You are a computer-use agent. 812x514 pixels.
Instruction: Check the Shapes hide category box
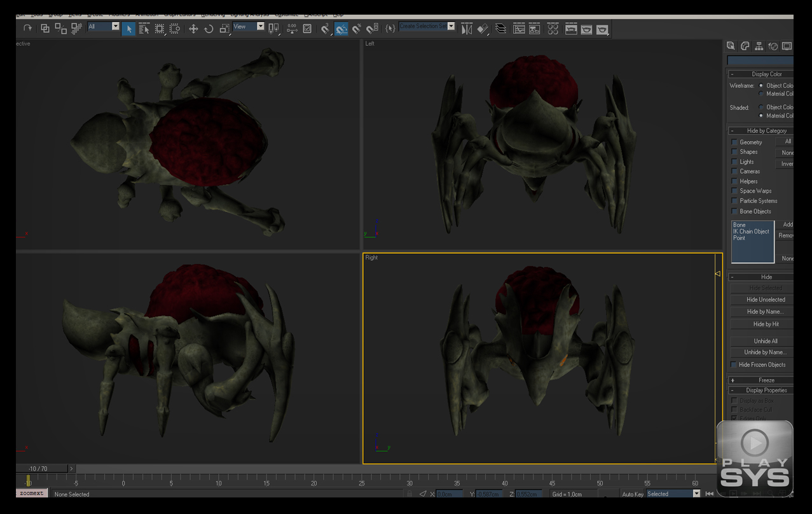click(x=734, y=151)
